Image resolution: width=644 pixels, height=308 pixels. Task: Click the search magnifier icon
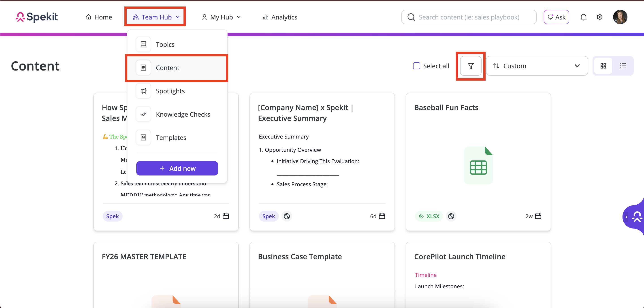[x=411, y=17]
